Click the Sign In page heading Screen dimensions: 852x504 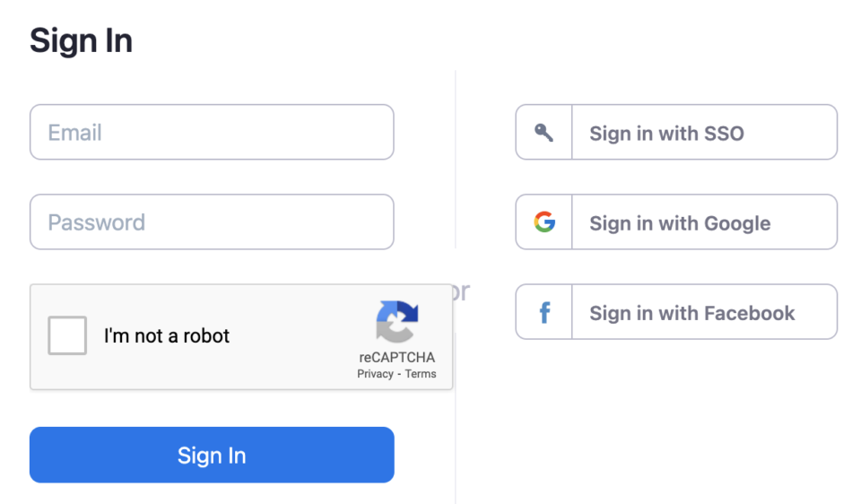pos(81,40)
